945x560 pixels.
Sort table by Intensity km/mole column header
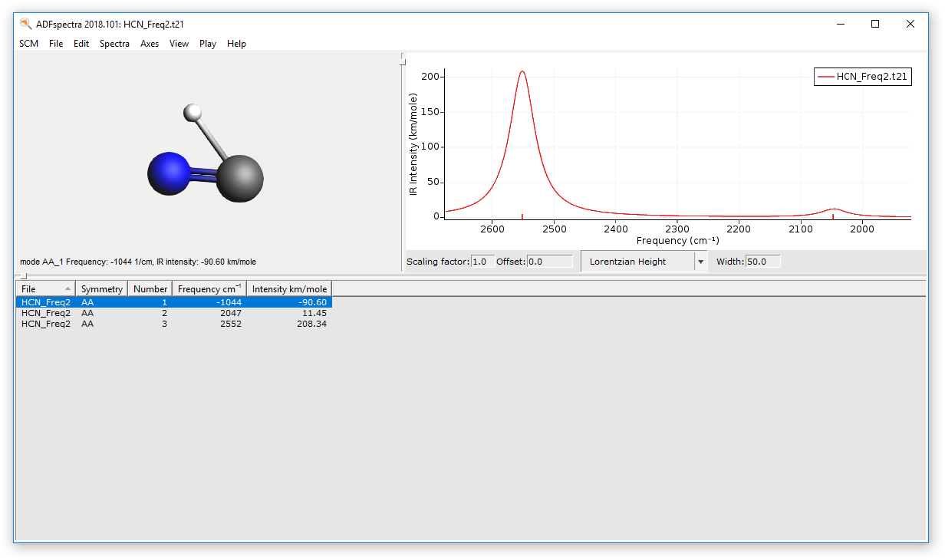click(x=289, y=289)
